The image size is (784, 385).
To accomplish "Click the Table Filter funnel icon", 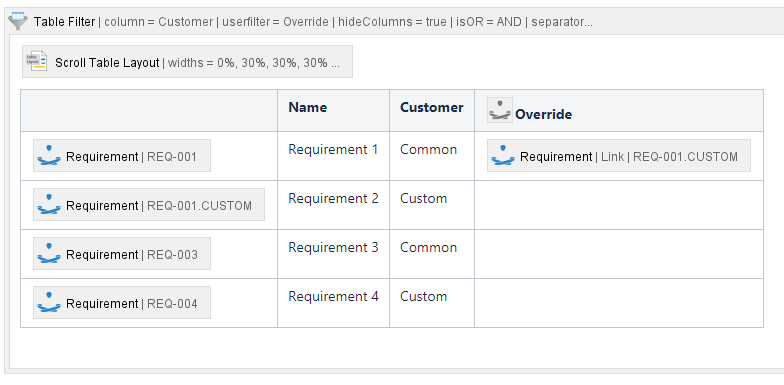I will (x=18, y=22).
